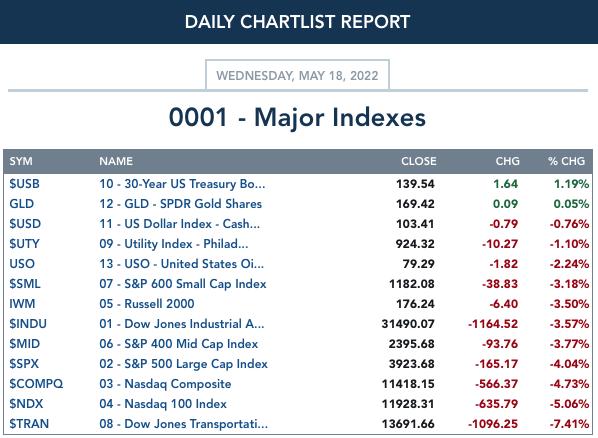The width and height of the screenshot is (598, 438).
Task: Open Russell 2000 chart link
Action: pos(147,304)
